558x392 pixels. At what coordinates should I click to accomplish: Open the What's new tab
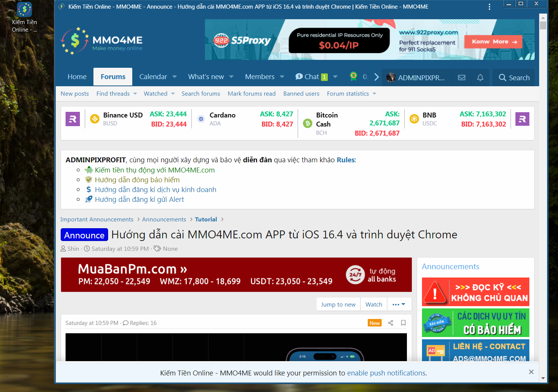click(206, 77)
